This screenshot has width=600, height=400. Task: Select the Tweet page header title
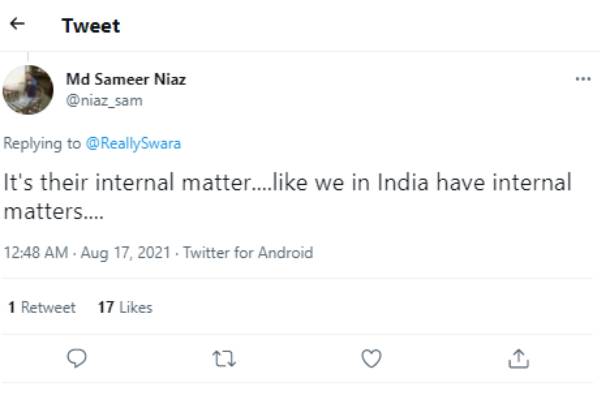[91, 26]
